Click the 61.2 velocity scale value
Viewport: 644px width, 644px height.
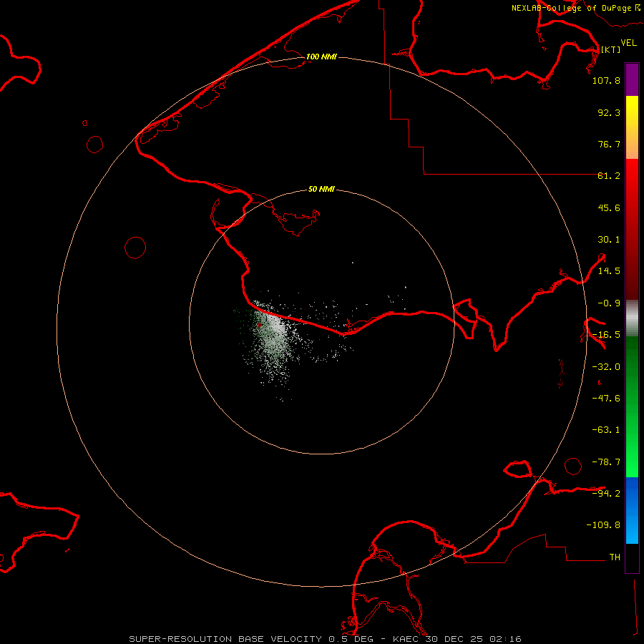click(609, 176)
